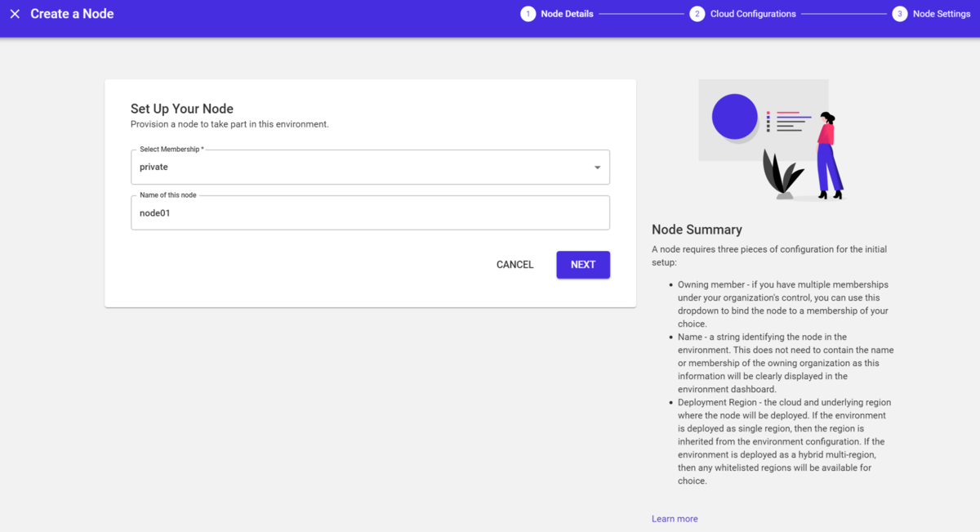Select the step 1 number circle

pos(528,14)
